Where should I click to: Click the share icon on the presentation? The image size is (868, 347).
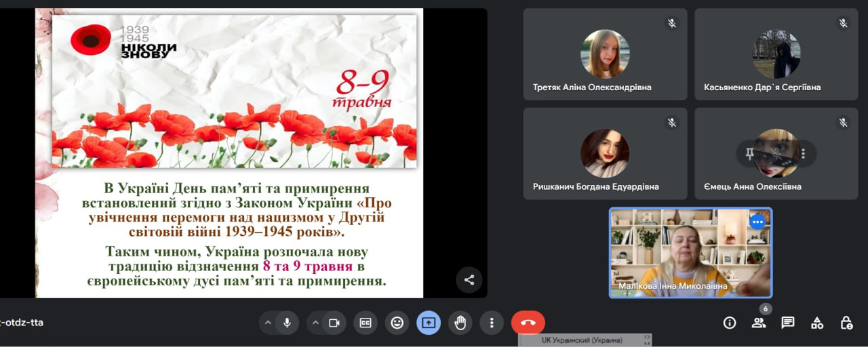(x=469, y=280)
